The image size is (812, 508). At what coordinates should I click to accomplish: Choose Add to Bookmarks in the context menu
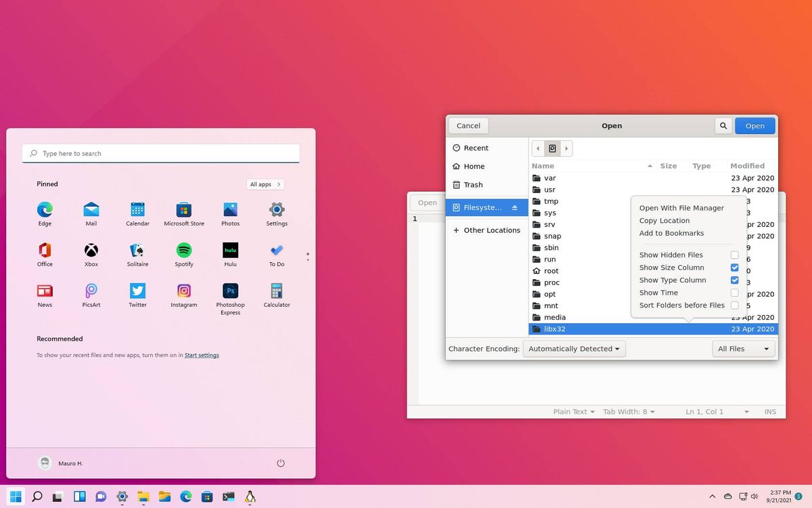coord(672,233)
